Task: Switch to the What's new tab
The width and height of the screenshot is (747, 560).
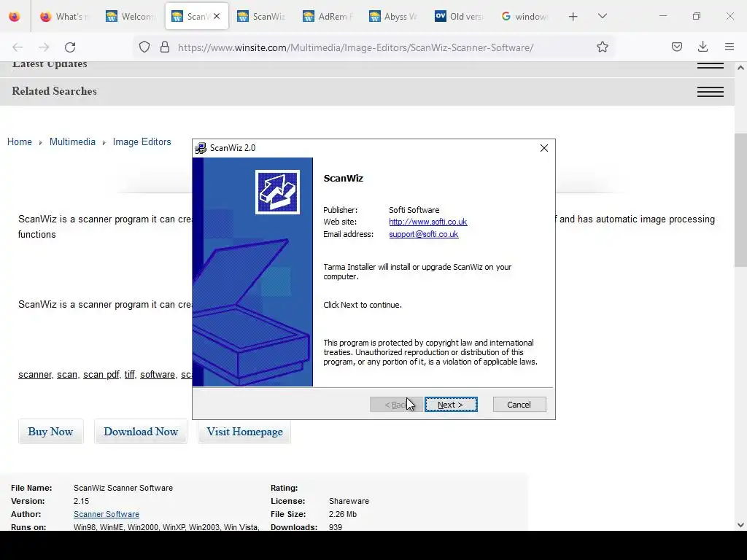Action: [64, 17]
